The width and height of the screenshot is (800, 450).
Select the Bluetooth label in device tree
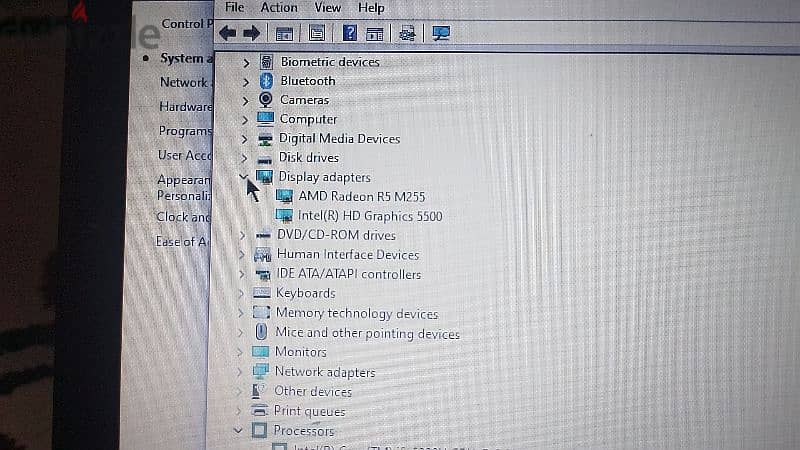(308, 81)
